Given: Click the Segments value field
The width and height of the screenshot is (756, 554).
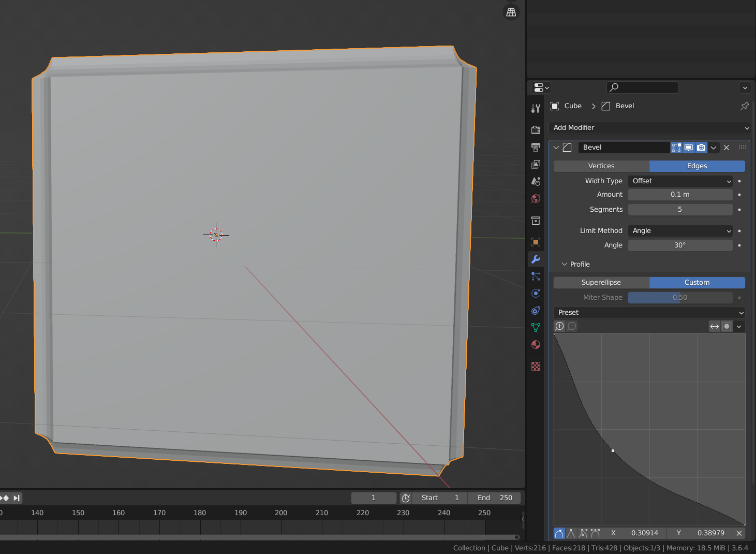Looking at the screenshot, I should coord(680,210).
